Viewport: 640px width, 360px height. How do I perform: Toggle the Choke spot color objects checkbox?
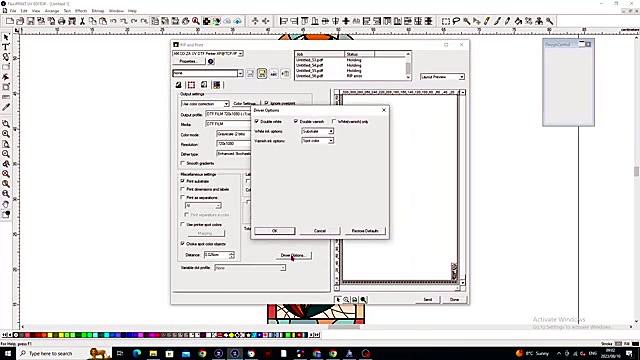[183, 244]
